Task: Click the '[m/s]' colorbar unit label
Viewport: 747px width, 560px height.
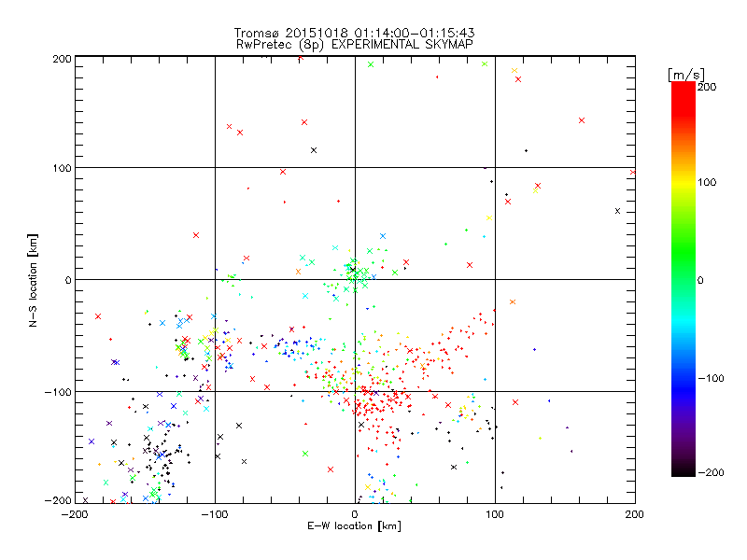Action: 686,75
